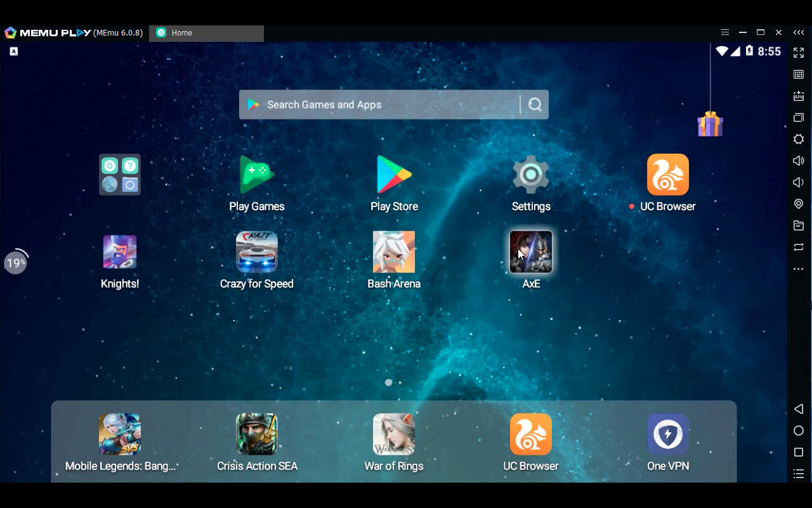812x508 pixels.
Task: Open Android Settings app
Action: tap(531, 183)
